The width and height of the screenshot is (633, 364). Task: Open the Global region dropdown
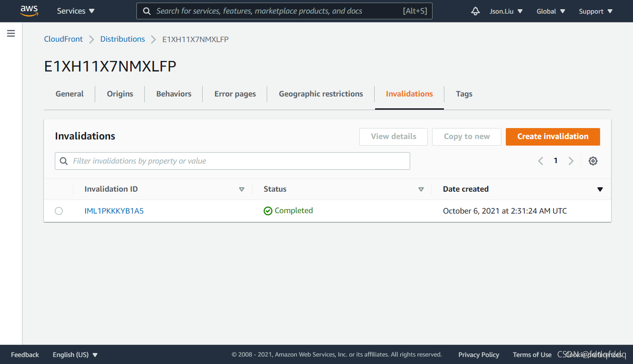pyautogui.click(x=551, y=11)
